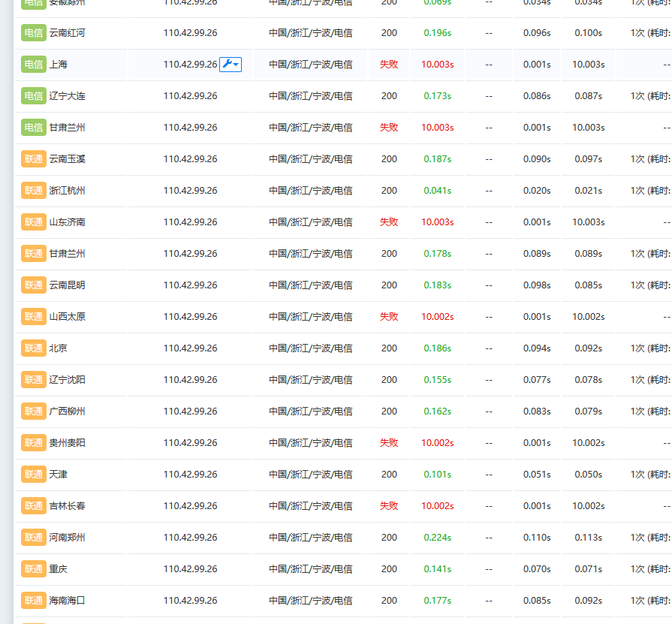Open the 甘肃兰州 node link in 联通 row
This screenshot has height=624, width=672.
coord(67,254)
